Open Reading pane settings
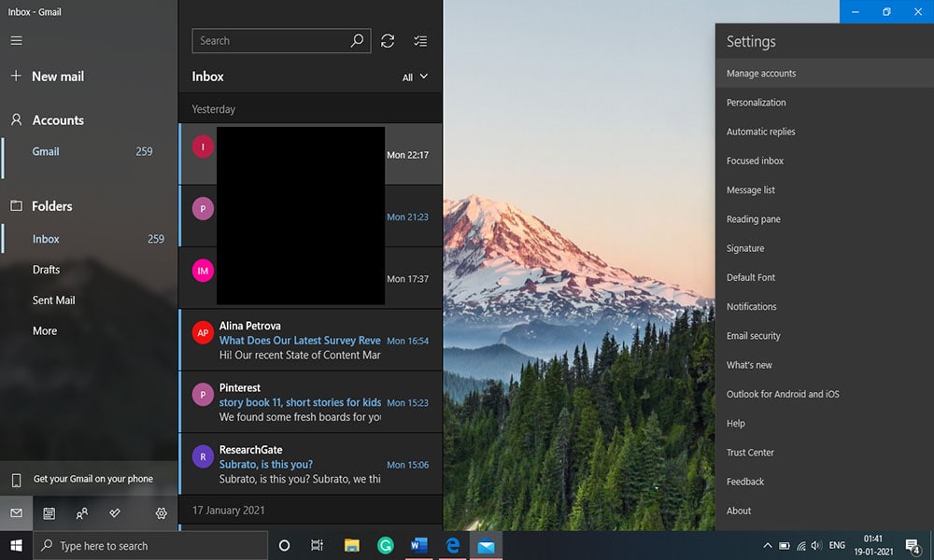The height and width of the screenshot is (560, 934). (x=825, y=219)
